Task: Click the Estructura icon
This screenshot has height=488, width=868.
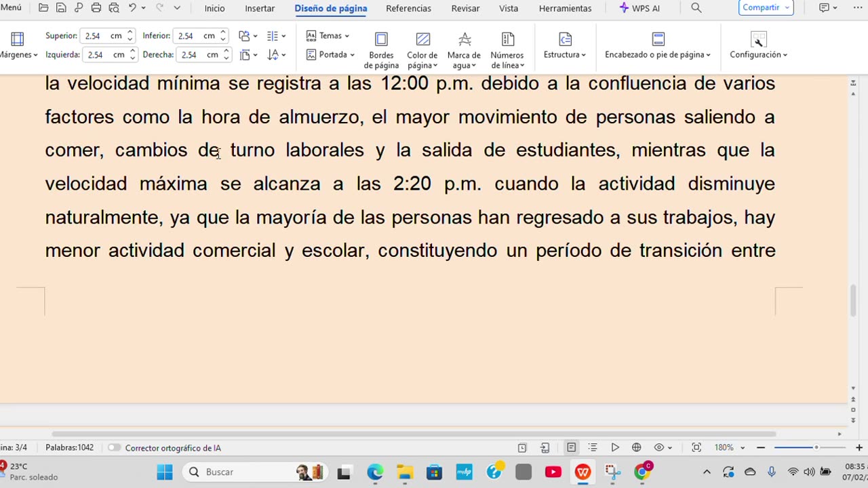Action: coord(565,39)
